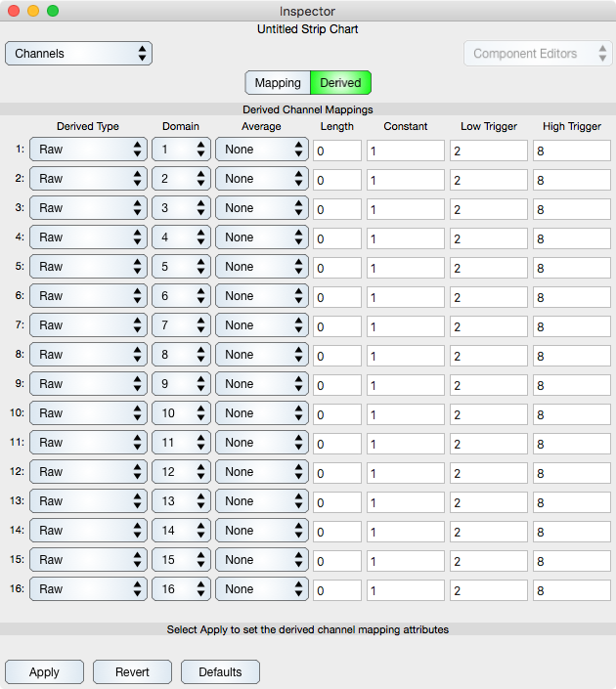Click Low Trigger field for channel 7
Screen dimensions: 616x689
(x=489, y=327)
